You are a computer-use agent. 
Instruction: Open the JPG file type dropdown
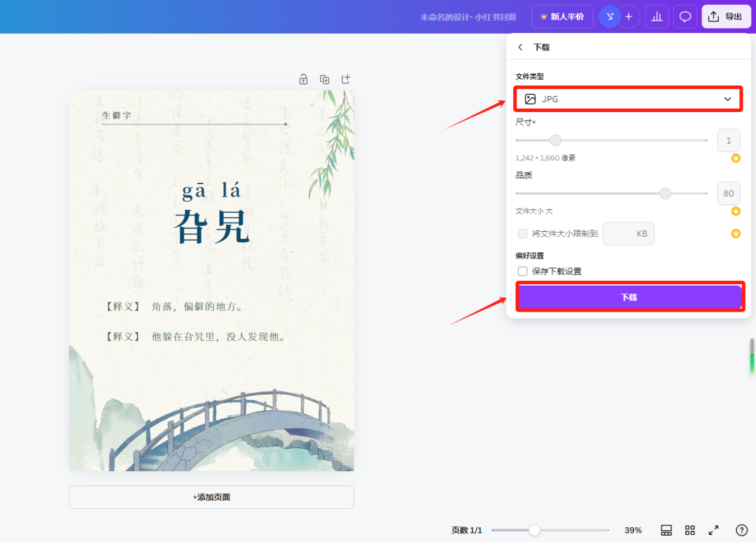[x=627, y=99]
